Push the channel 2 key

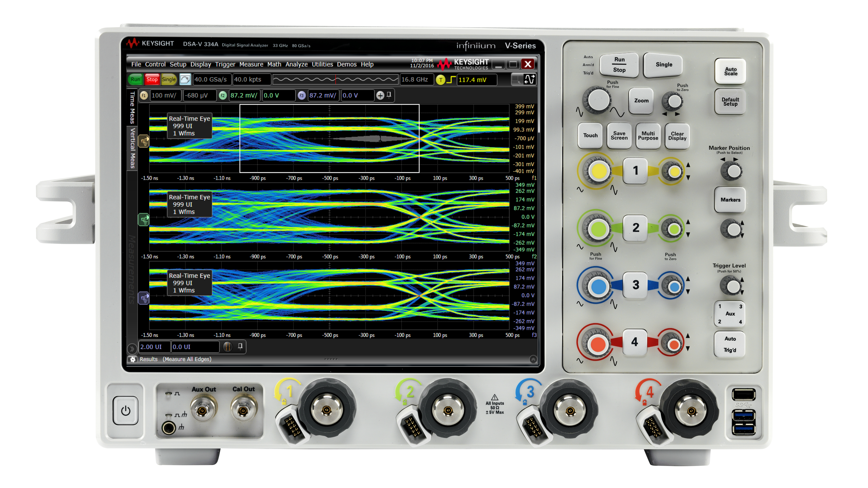click(x=636, y=228)
